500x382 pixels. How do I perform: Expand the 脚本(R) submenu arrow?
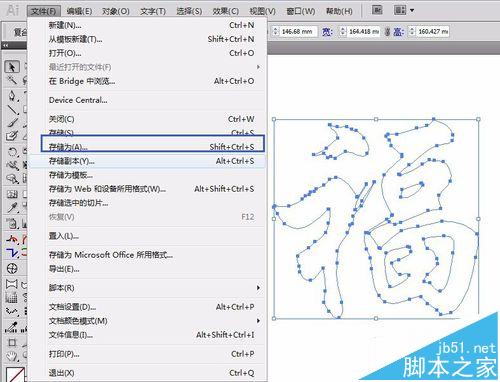pos(258,288)
